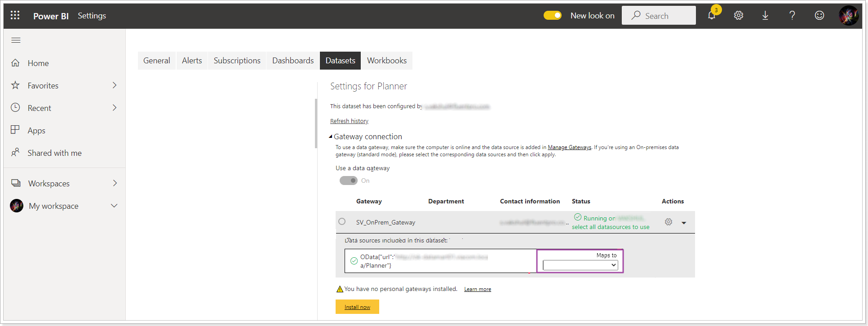Open the help question mark icon
The height and width of the screenshot is (326, 868).
[x=792, y=16]
